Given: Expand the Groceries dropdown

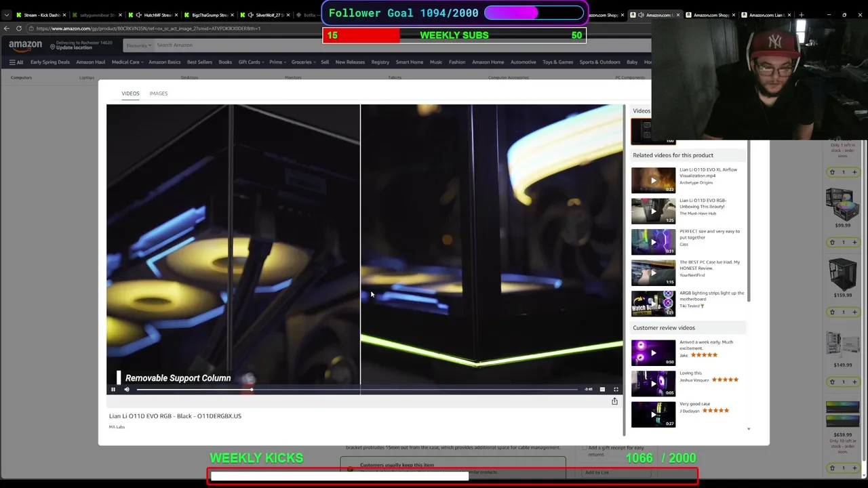Looking at the screenshot, I should [303, 62].
